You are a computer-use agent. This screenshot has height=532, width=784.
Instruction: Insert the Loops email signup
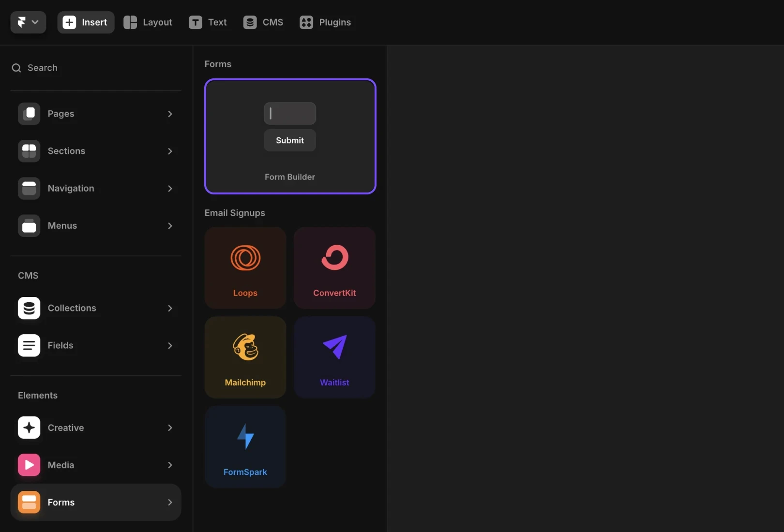[245, 268]
